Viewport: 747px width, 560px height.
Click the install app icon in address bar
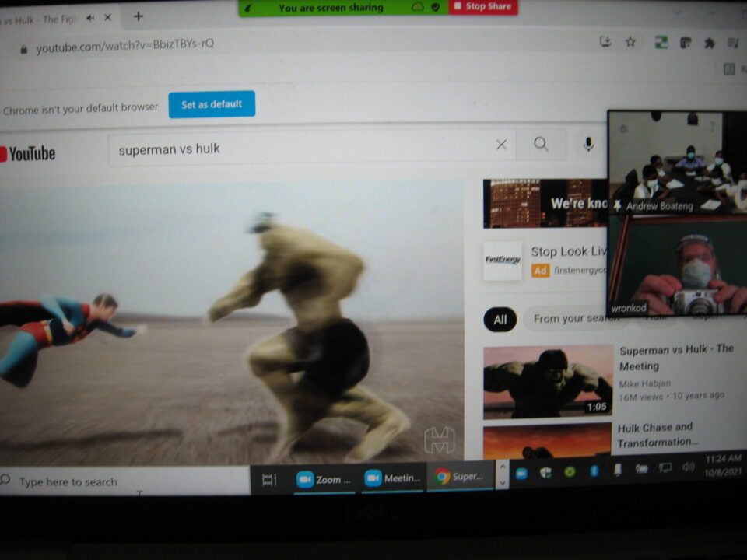click(606, 42)
